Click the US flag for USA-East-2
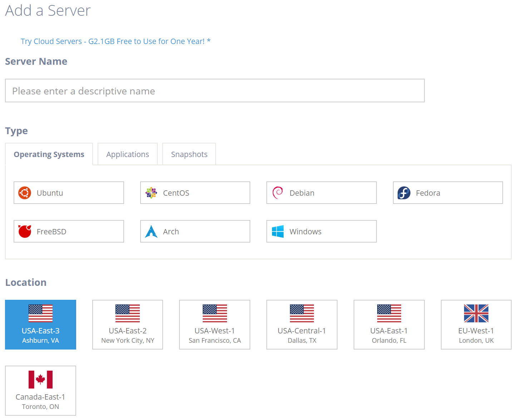This screenshot has width=517, height=420. [x=128, y=313]
